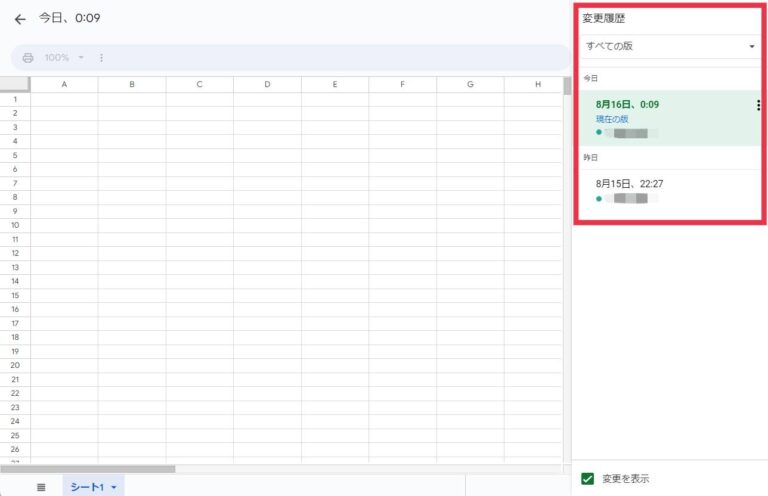Open the 100% zoom dropdown
Screen dimensions: 768x496
(64, 58)
